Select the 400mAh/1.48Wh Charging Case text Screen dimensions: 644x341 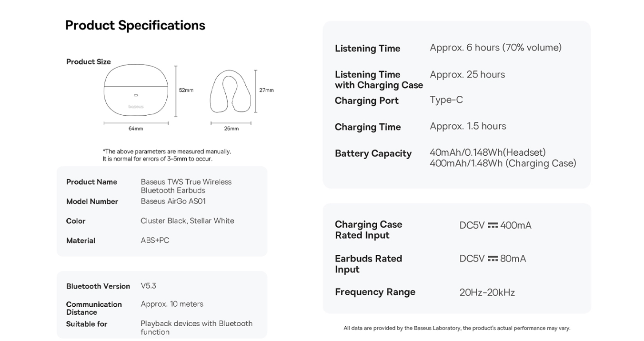coord(503,163)
